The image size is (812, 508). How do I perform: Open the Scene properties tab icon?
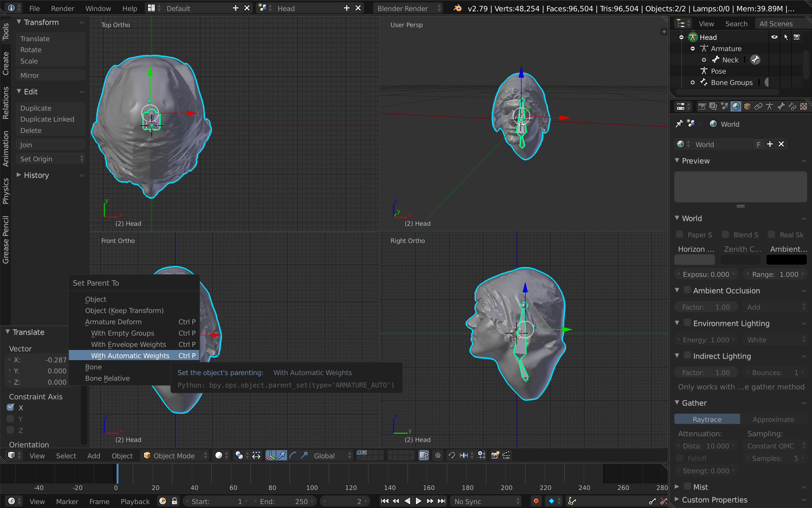coord(725,107)
